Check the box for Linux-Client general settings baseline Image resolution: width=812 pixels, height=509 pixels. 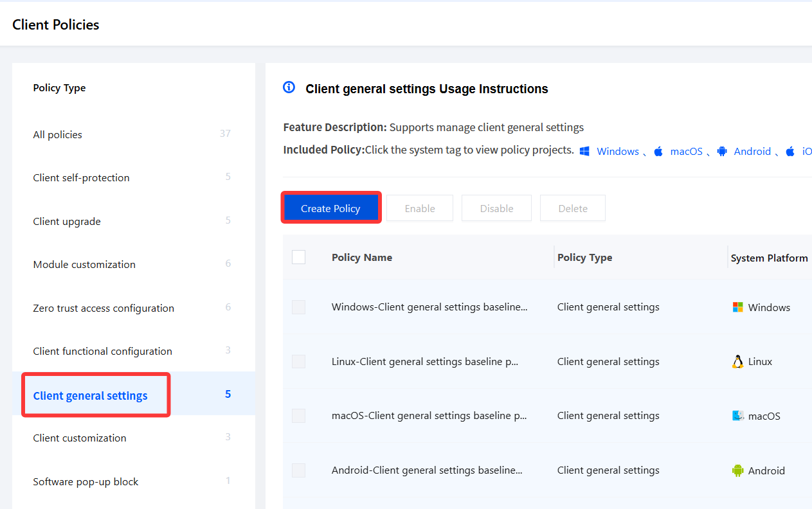[x=298, y=362]
